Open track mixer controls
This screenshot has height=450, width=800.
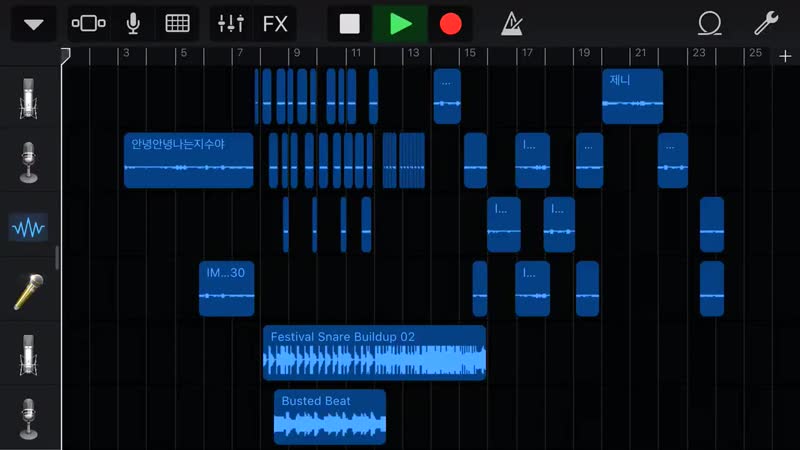point(231,24)
